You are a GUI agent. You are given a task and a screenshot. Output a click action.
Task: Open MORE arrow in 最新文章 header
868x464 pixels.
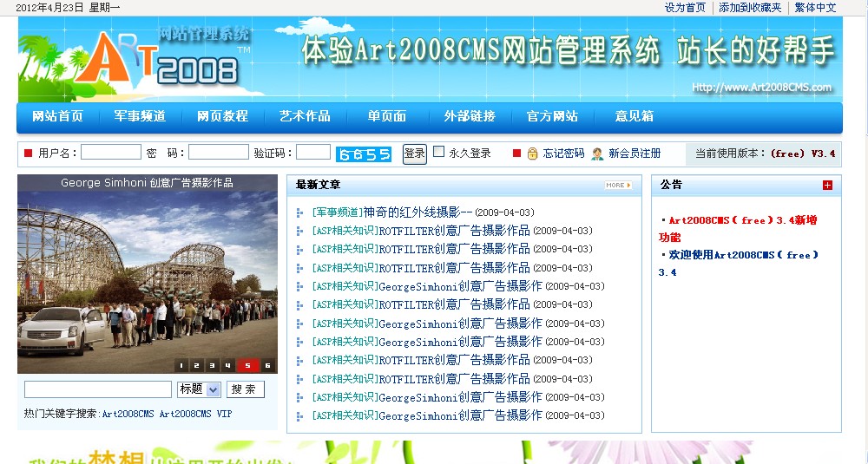[618, 186]
